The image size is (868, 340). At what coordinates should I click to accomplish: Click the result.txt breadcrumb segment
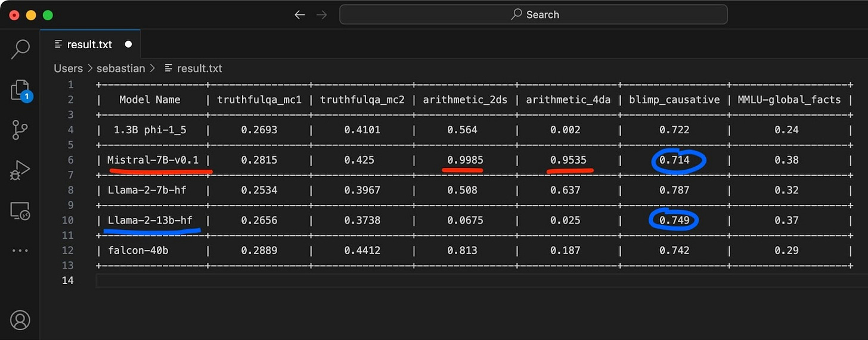coord(199,68)
